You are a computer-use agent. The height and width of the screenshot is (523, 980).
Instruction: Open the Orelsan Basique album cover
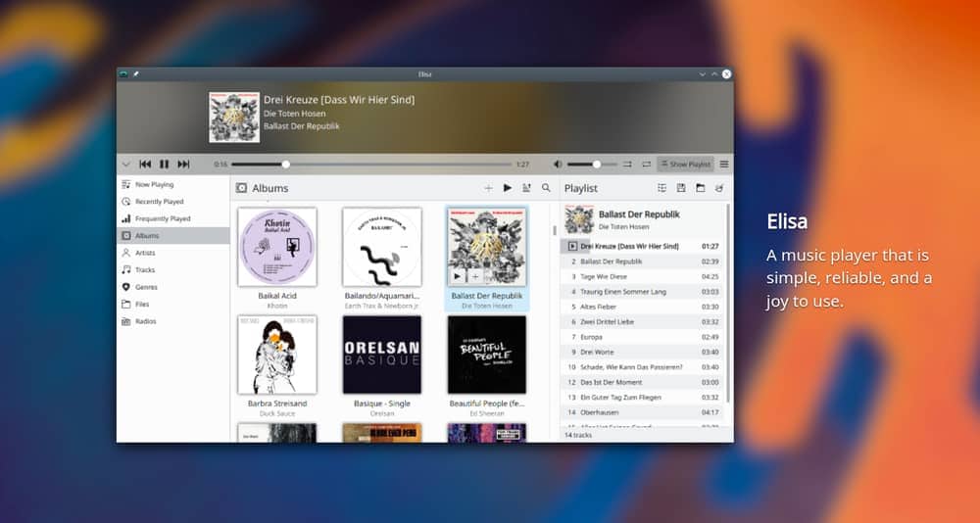pyautogui.click(x=381, y=355)
